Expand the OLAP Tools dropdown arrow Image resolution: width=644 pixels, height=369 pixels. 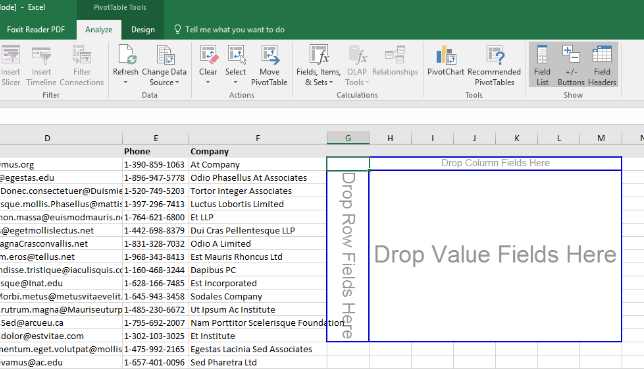pyautogui.click(x=367, y=82)
